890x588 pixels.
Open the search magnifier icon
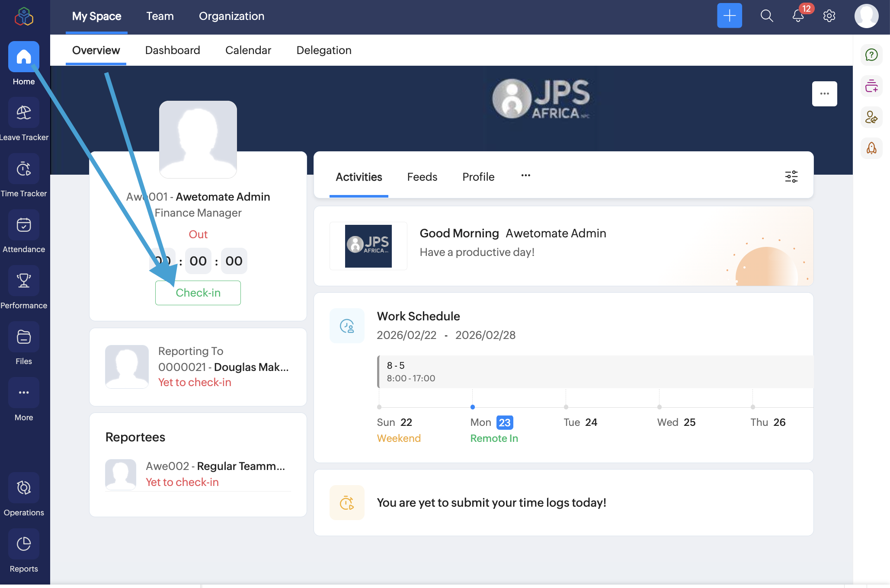point(767,16)
